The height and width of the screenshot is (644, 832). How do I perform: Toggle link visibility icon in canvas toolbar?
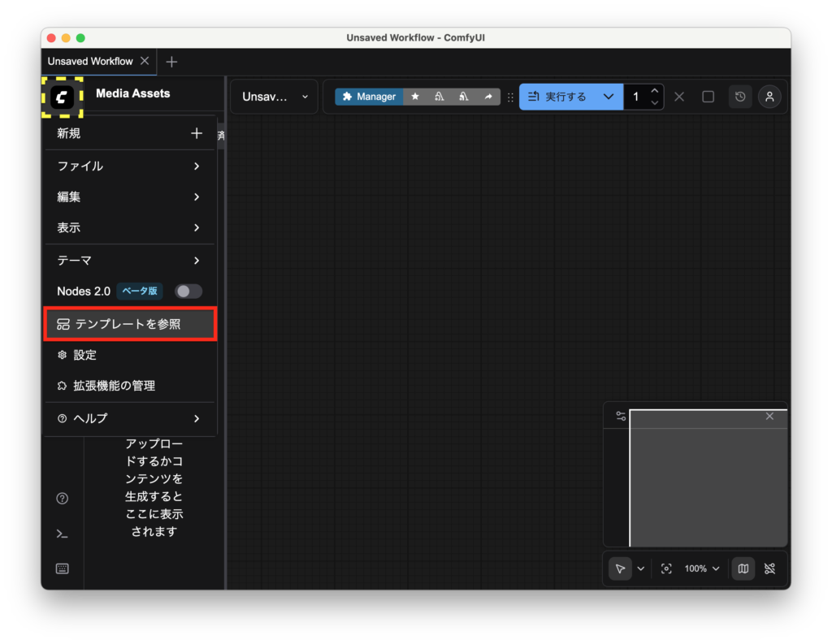pos(770,568)
